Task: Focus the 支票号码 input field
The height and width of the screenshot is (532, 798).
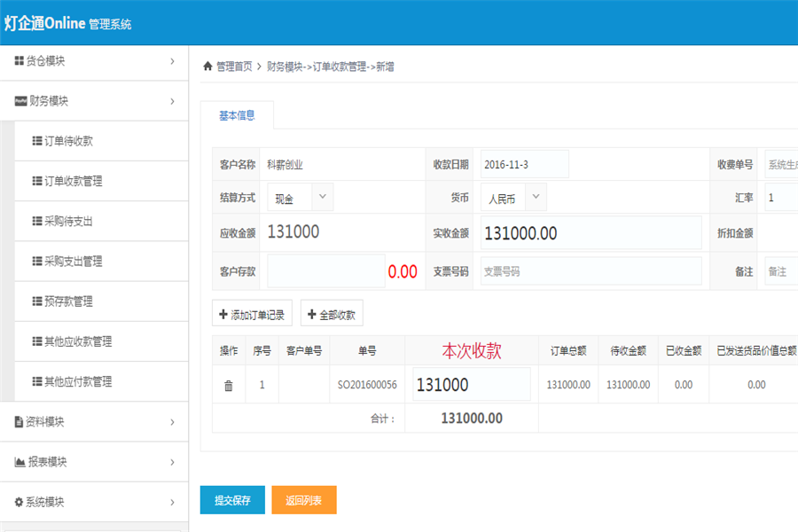Action: tap(591, 271)
